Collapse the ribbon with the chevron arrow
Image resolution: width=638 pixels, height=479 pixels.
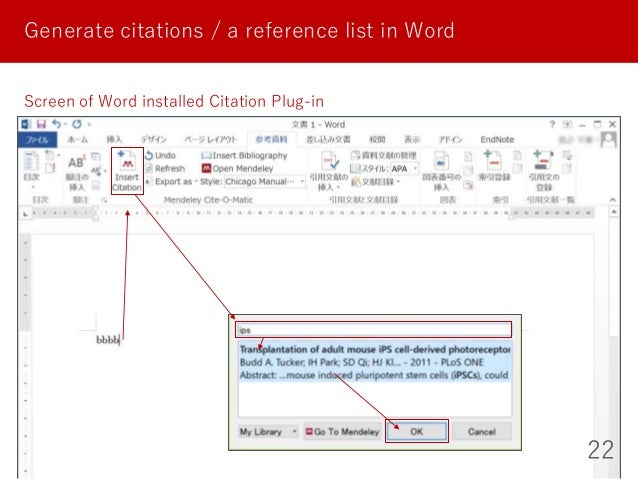pyautogui.click(x=613, y=200)
